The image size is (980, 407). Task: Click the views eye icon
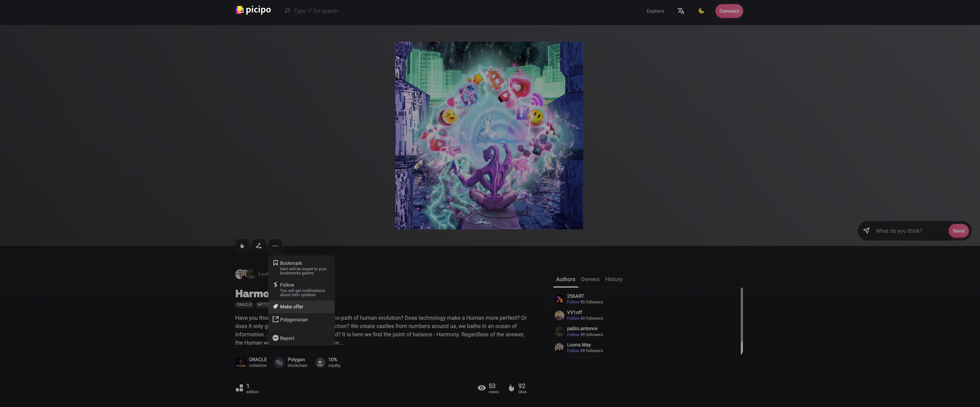pos(481,388)
